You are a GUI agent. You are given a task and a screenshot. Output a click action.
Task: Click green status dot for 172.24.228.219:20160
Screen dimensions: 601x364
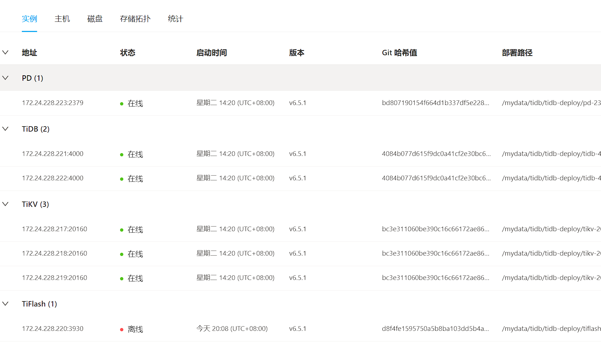point(122,279)
